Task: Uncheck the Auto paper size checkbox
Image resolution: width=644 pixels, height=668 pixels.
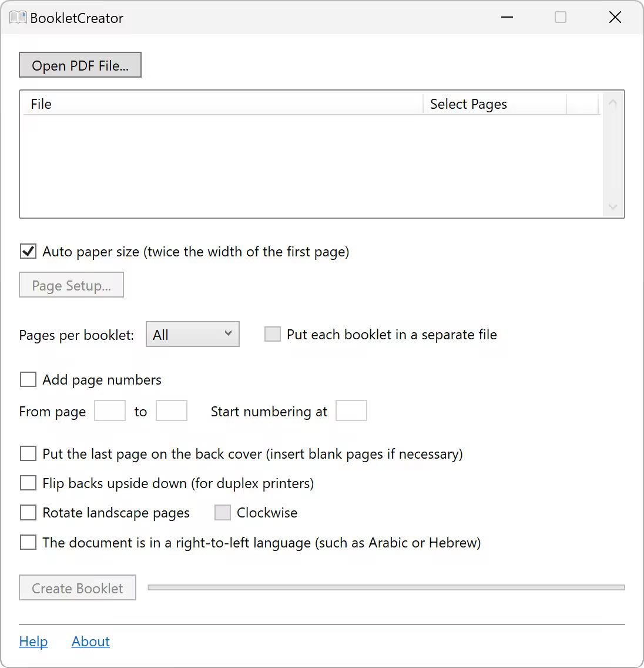Action: coord(28,252)
